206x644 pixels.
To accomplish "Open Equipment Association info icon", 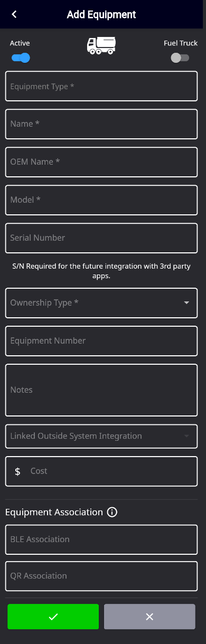I will point(112,512).
